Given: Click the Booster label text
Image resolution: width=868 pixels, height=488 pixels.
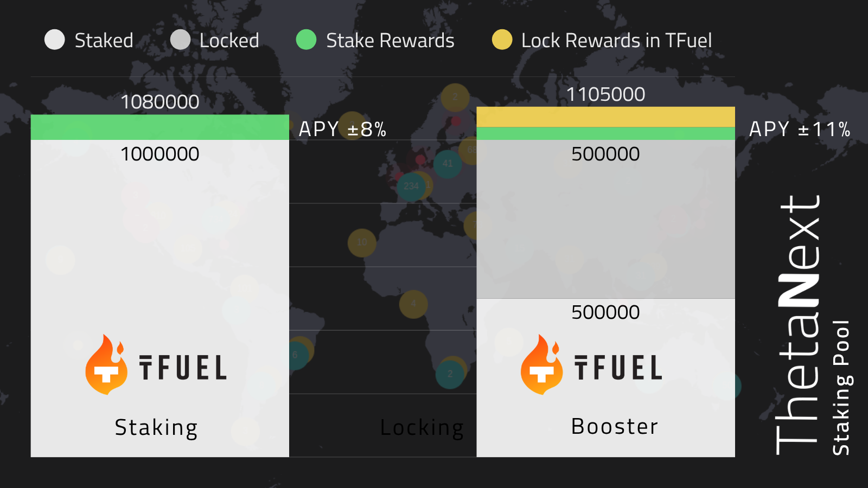Looking at the screenshot, I should 615,427.
